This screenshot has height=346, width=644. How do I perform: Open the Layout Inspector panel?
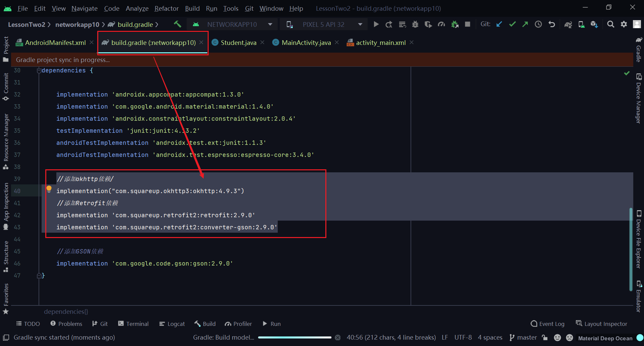pyautogui.click(x=601, y=324)
